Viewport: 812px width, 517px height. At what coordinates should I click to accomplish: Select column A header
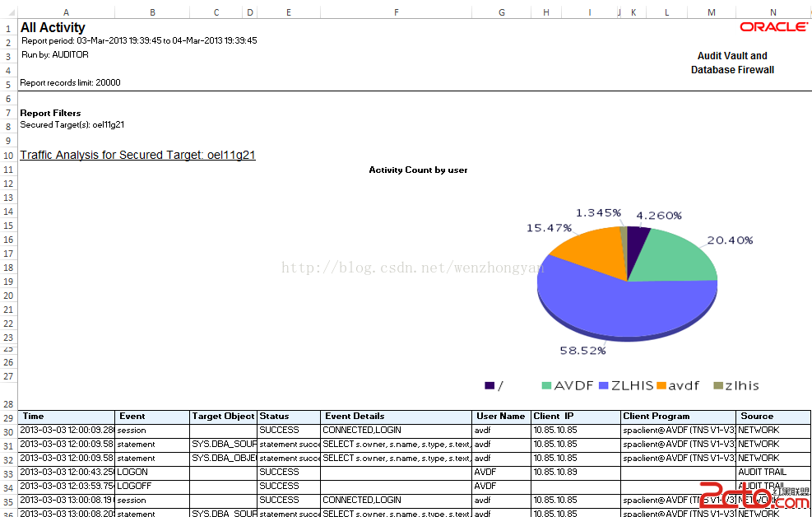(67, 12)
